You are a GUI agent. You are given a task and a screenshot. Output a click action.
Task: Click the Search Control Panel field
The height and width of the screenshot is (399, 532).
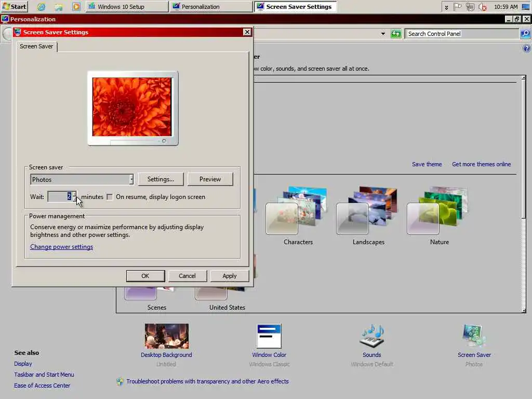462,34
